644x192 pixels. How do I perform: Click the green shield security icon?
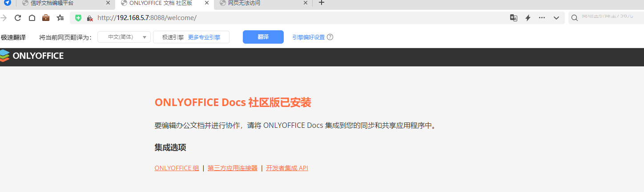click(x=78, y=18)
